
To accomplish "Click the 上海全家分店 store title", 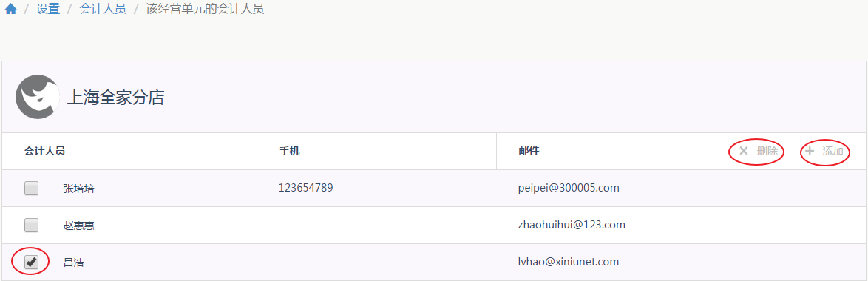I will click(115, 98).
